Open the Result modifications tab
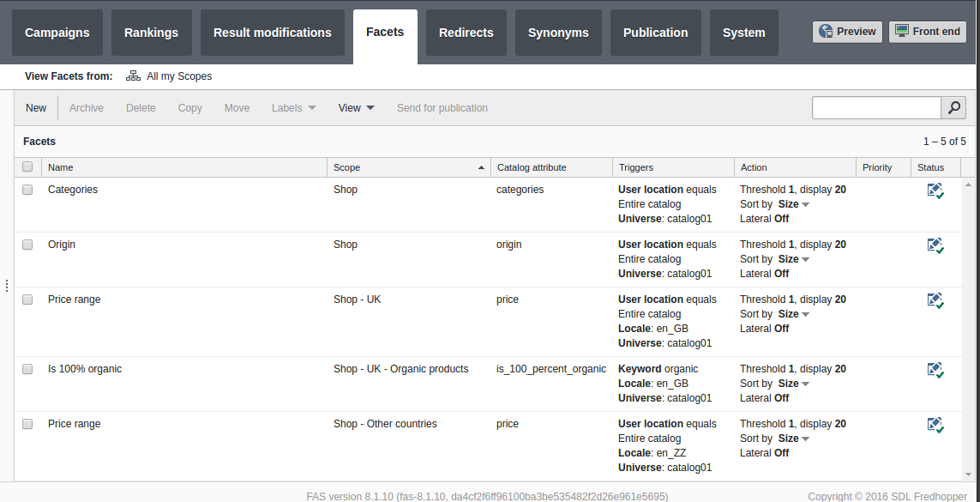Image resolution: width=980 pixels, height=502 pixels. click(x=273, y=33)
